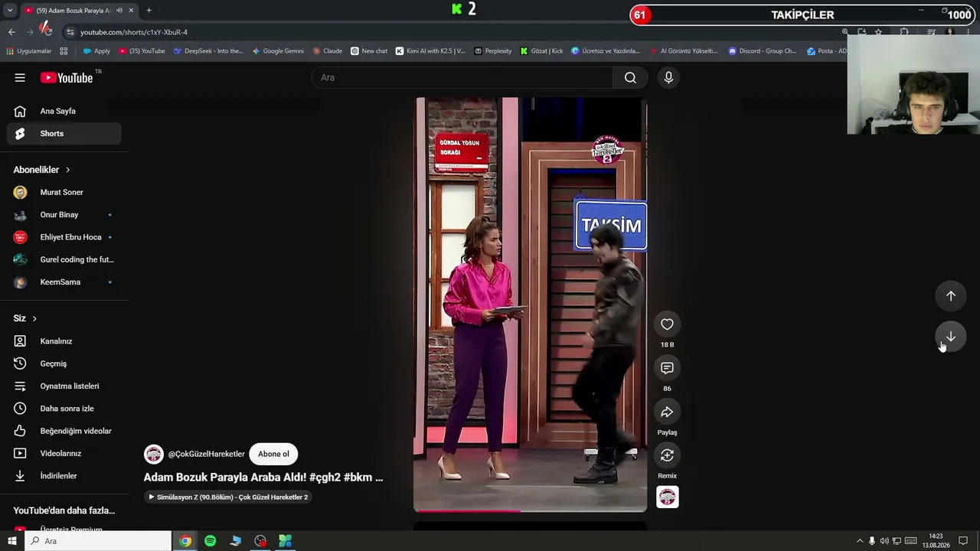This screenshot has height=551, width=980.
Task: Open the Gözat | Kick bookmark
Action: pyautogui.click(x=541, y=51)
